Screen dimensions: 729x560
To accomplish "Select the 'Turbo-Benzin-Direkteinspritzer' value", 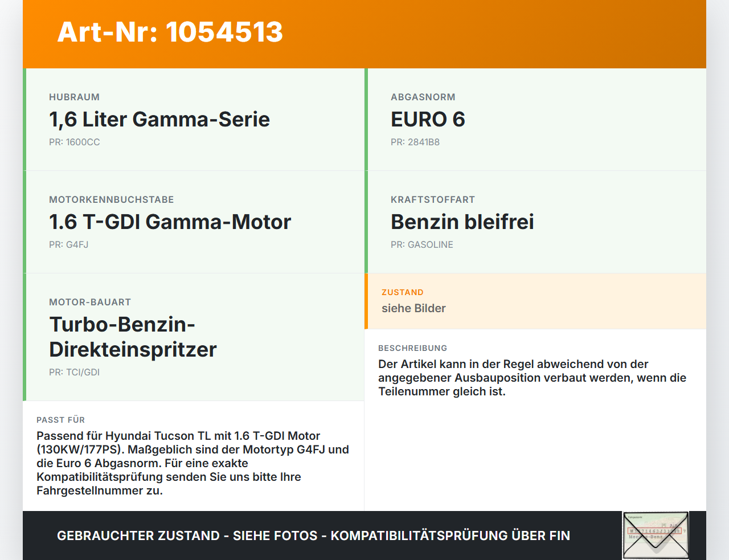I will (133, 337).
